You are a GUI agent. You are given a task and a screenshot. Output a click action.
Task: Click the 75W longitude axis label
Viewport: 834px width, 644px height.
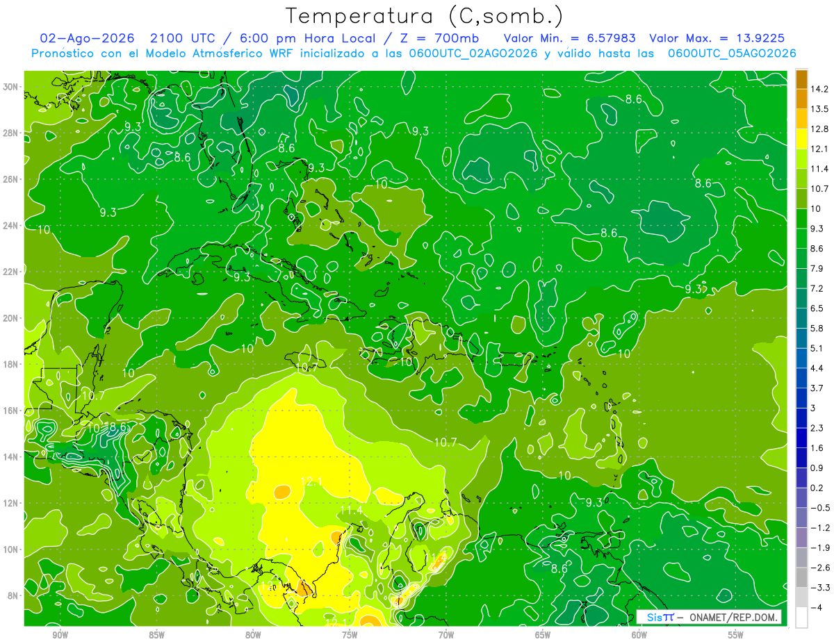tap(350, 635)
